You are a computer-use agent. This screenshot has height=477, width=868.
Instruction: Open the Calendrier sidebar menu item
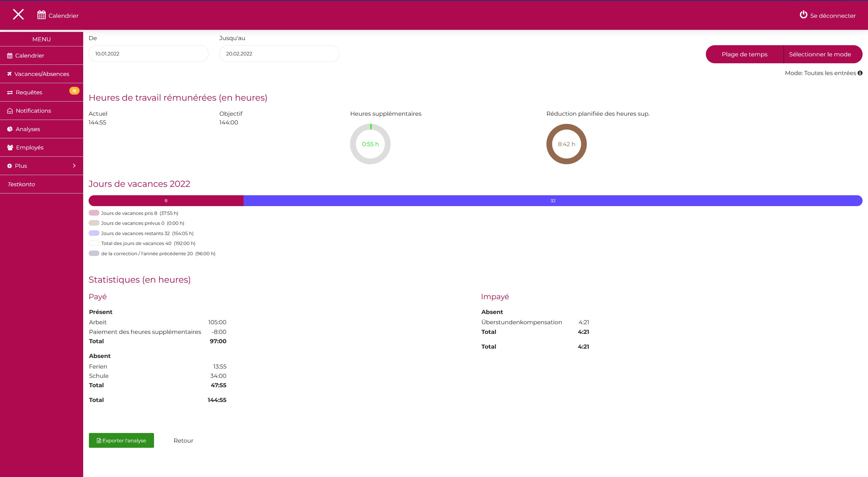point(30,55)
